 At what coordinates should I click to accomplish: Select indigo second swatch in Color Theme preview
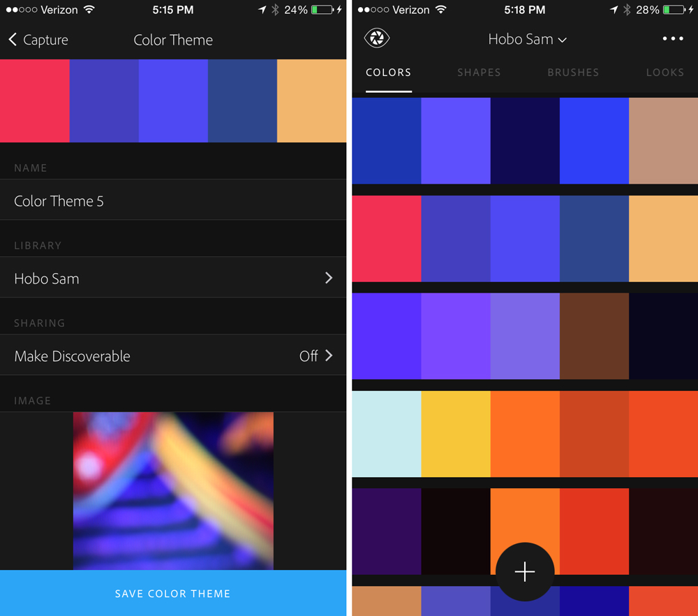[x=104, y=101]
